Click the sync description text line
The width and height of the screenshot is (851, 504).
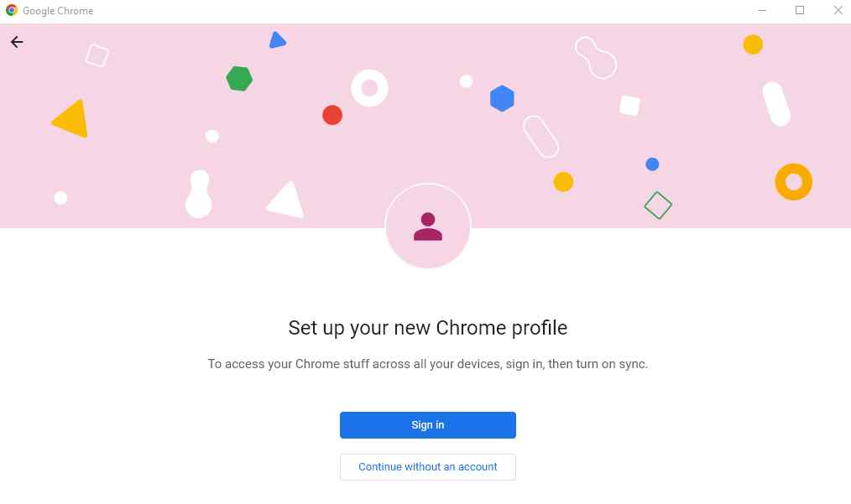coord(428,364)
